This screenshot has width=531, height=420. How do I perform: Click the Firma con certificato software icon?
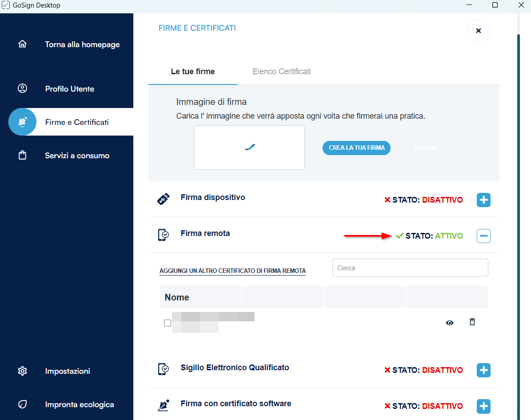coord(164,405)
